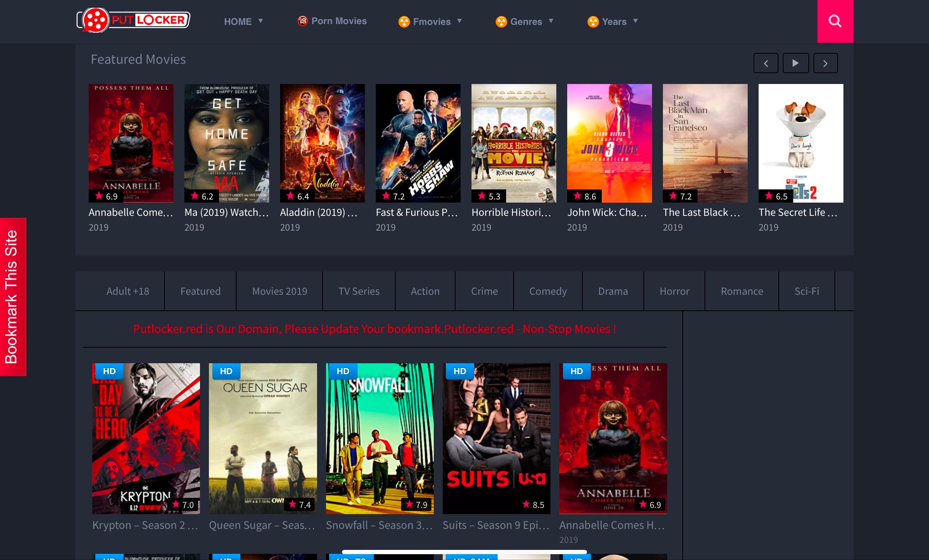Open the Fmovies menu label
Image resolution: width=929 pixels, height=560 pixels.
pyautogui.click(x=432, y=21)
